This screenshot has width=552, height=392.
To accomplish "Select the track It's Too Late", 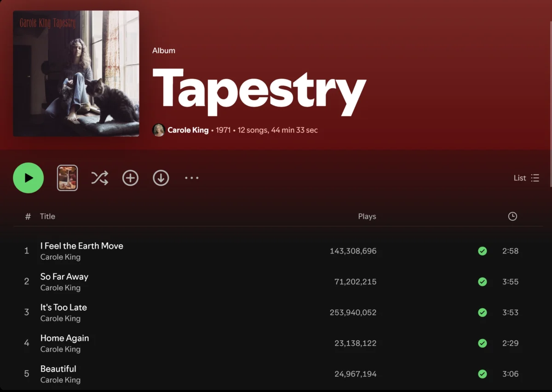I will pos(63,307).
